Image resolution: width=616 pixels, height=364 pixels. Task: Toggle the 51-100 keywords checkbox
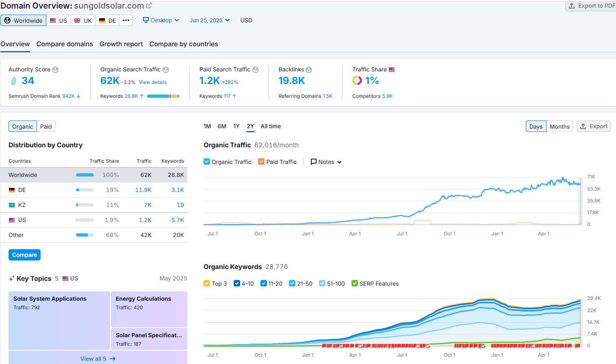click(322, 283)
